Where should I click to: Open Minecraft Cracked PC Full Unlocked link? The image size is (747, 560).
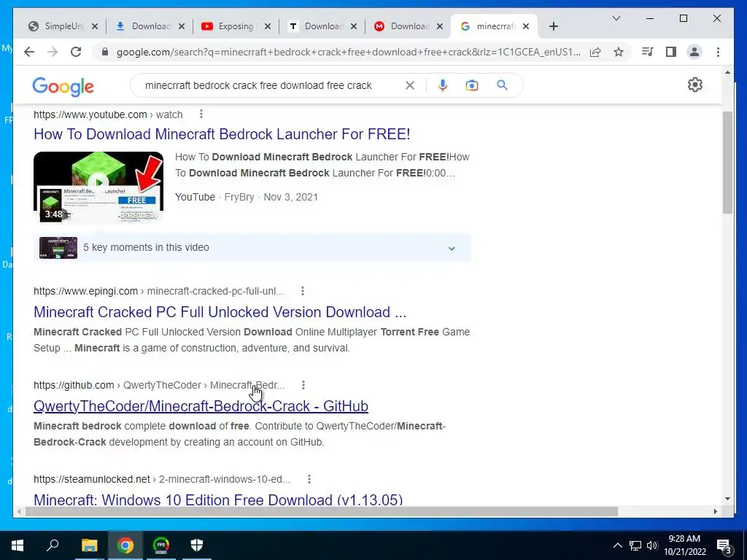pos(220,312)
